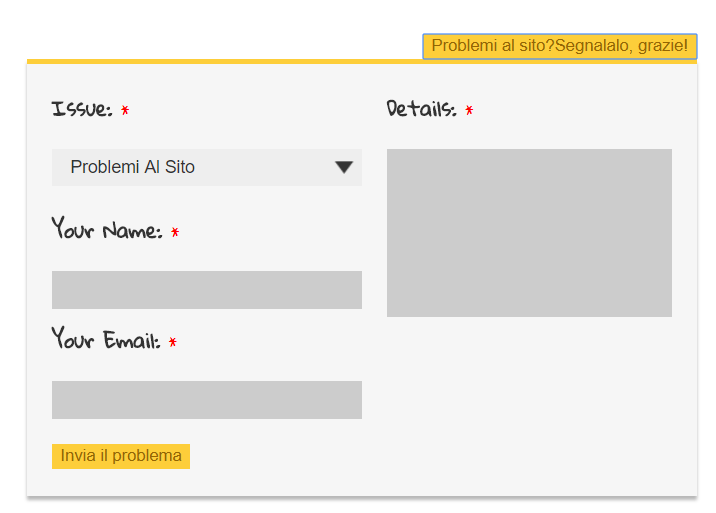Click inside the Details text area
This screenshot has height=513, width=716.
pyautogui.click(x=529, y=233)
